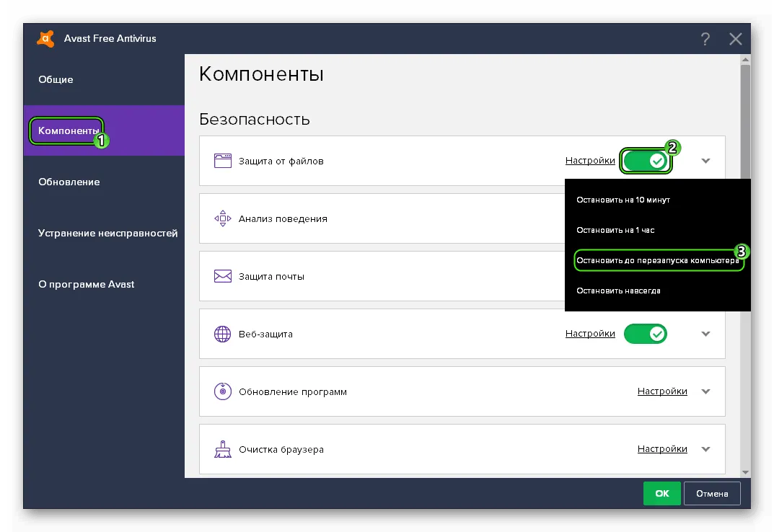This screenshot has height=532, width=774.
Task: Disable the Веб-защита toggle switch
Action: pos(646,334)
